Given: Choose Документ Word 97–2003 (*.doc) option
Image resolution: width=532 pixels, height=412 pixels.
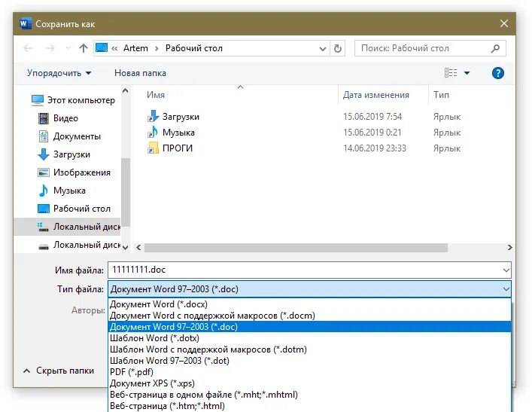Looking at the screenshot, I should (309, 327).
